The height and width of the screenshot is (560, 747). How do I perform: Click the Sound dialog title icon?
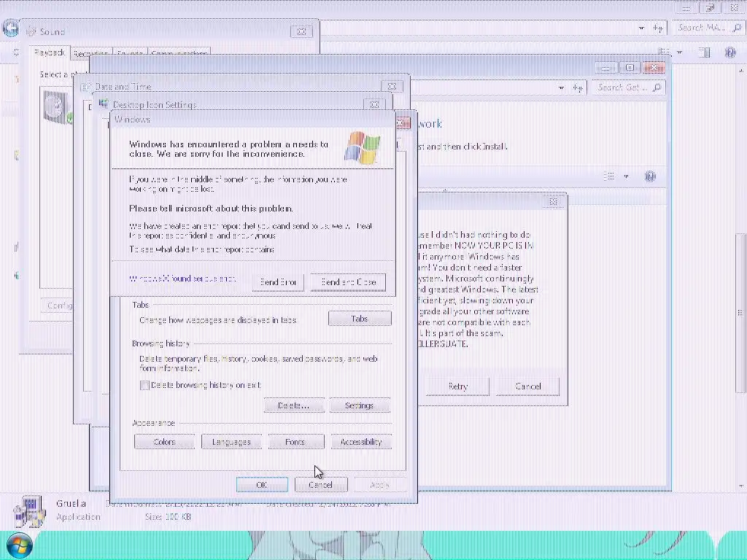(x=31, y=32)
